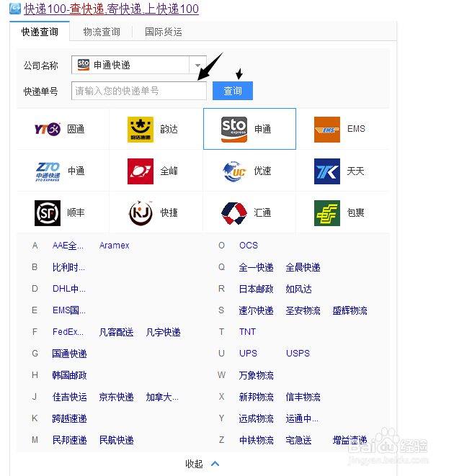Open the 京东快递 link
This screenshot has width=454, height=476.
[117, 397]
